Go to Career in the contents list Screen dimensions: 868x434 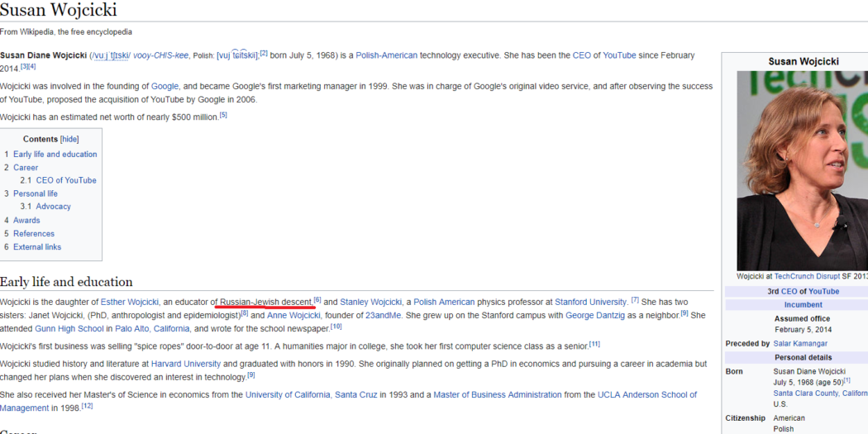(x=26, y=167)
